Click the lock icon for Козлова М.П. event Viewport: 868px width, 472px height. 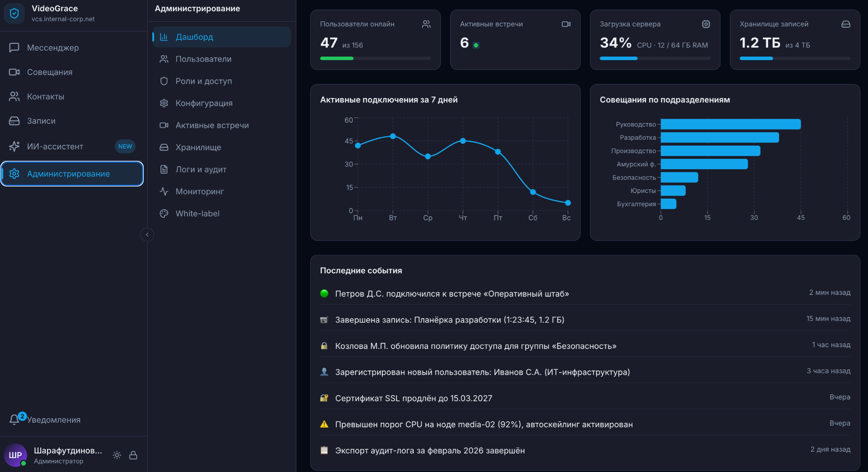pyautogui.click(x=324, y=346)
